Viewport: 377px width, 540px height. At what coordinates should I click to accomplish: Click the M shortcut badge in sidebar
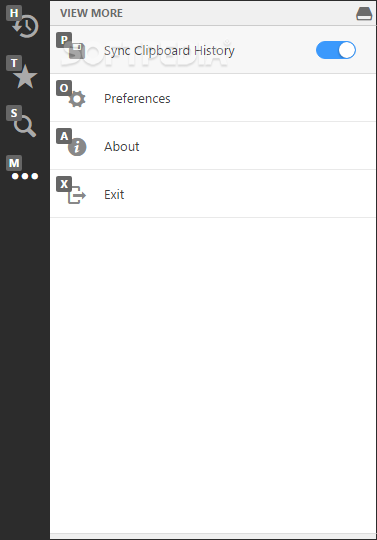pos(14,163)
